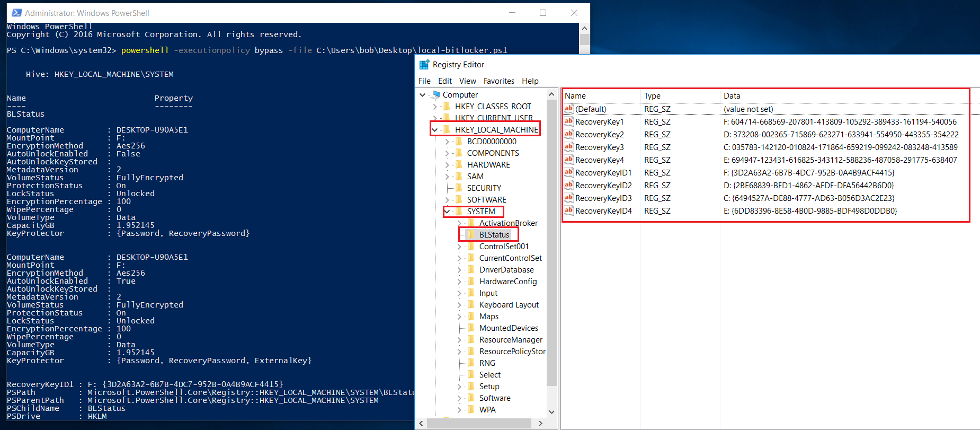Click the (Default) value icon
This screenshot has width=980, height=430.
pyautogui.click(x=569, y=109)
